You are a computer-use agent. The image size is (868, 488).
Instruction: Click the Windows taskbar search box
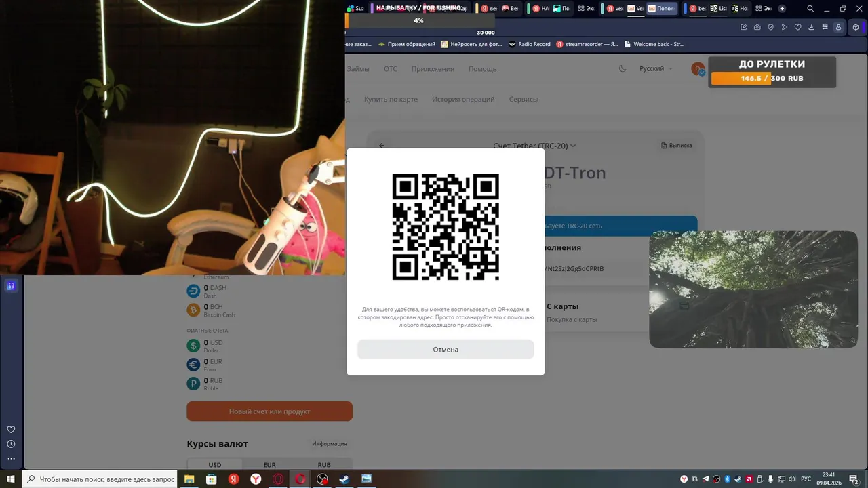click(100, 479)
